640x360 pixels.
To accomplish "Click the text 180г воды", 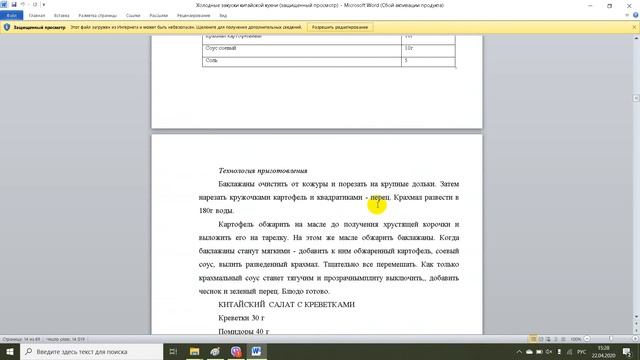I will tap(216, 211).
